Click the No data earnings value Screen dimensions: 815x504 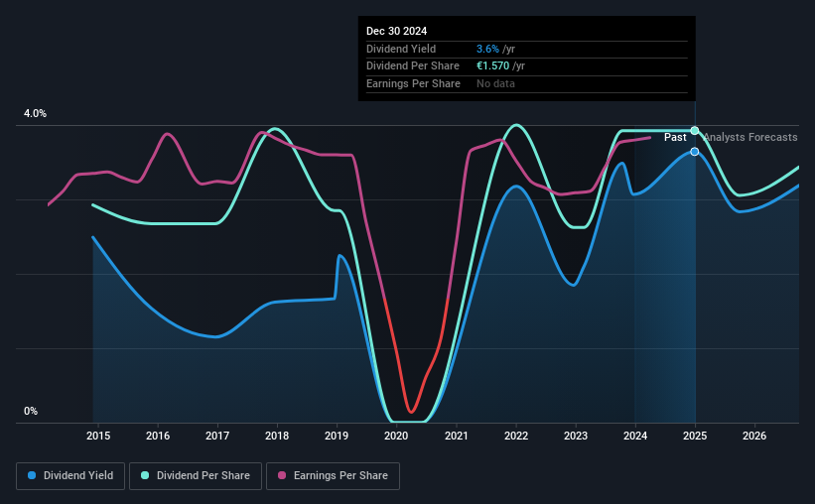(495, 83)
